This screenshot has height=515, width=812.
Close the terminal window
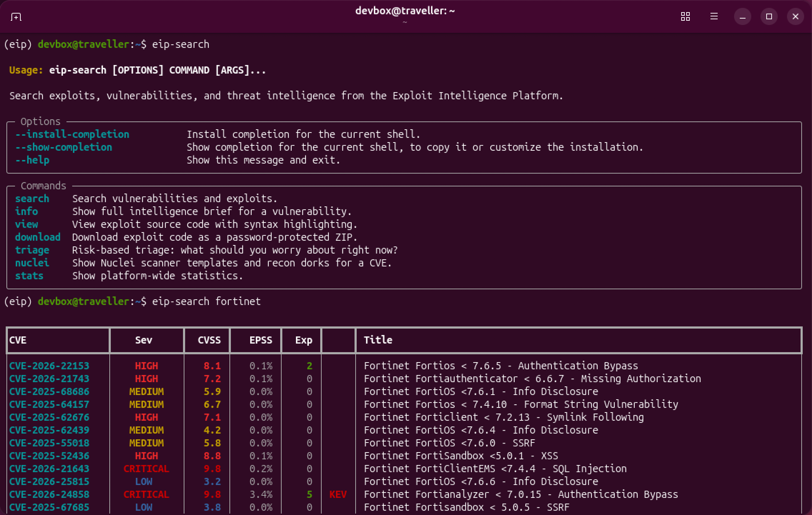795,17
